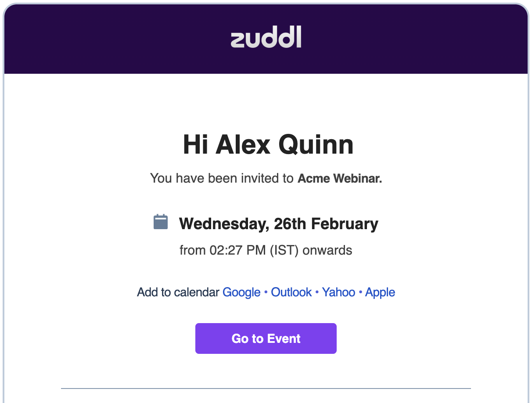
Task: Click the You have been invited text
Action: click(222, 179)
